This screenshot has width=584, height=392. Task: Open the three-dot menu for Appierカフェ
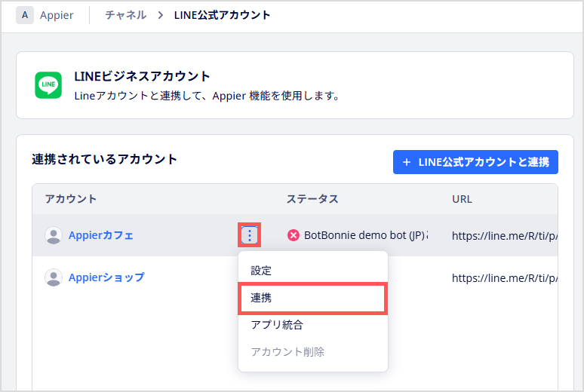coord(249,235)
